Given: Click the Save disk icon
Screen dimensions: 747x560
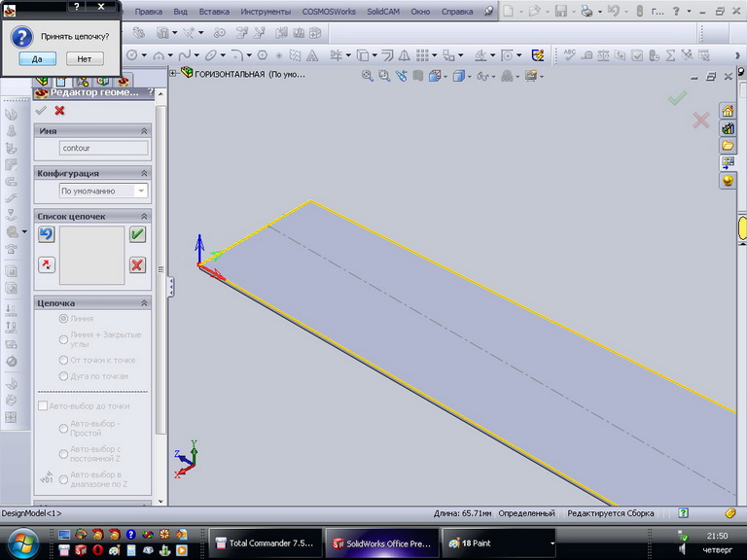Looking at the screenshot, I should tap(560, 12).
